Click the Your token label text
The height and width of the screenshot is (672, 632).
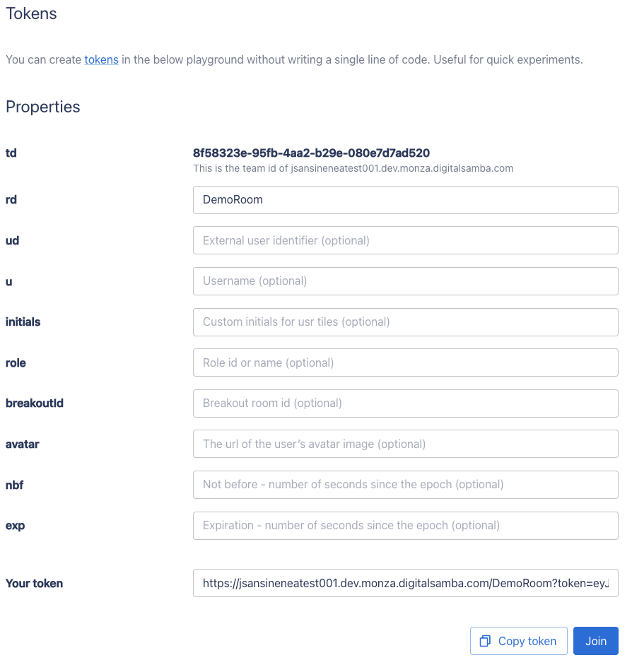(x=34, y=584)
